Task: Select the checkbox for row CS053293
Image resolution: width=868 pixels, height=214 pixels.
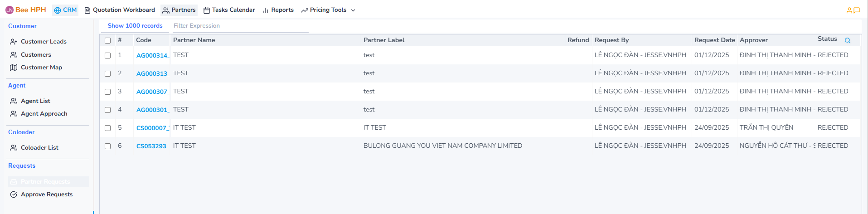Action: [108, 146]
